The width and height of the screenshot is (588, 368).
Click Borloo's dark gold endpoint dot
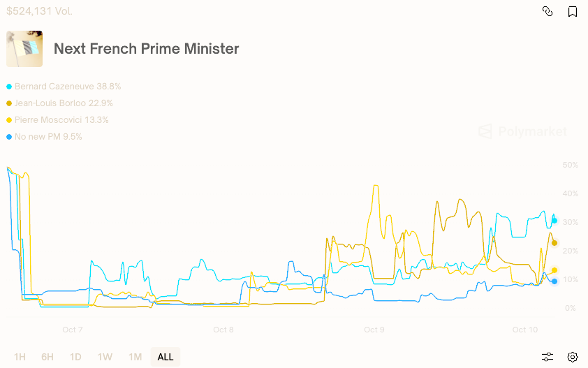pos(554,243)
